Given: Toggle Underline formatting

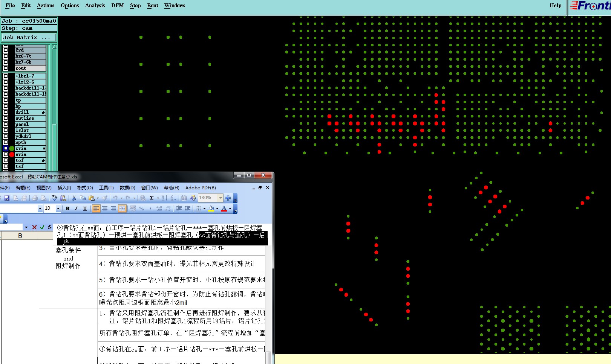Looking at the screenshot, I should pos(85,209).
